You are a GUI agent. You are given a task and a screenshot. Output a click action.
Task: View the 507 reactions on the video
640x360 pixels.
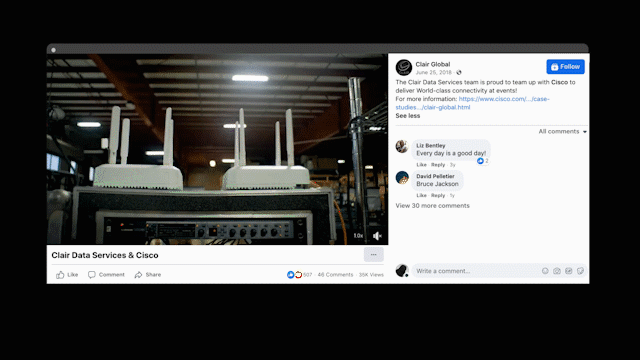click(299, 275)
